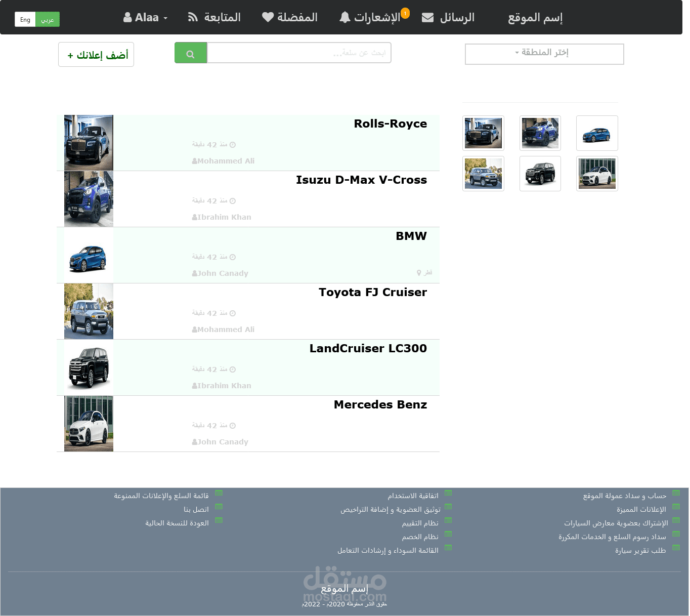The height and width of the screenshot is (616, 690).
Task: Click the location pin on the BMW listing
Action: pos(420,272)
